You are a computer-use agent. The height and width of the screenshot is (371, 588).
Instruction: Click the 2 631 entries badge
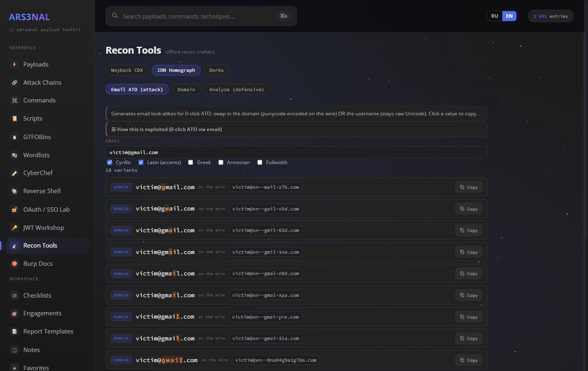point(551,16)
